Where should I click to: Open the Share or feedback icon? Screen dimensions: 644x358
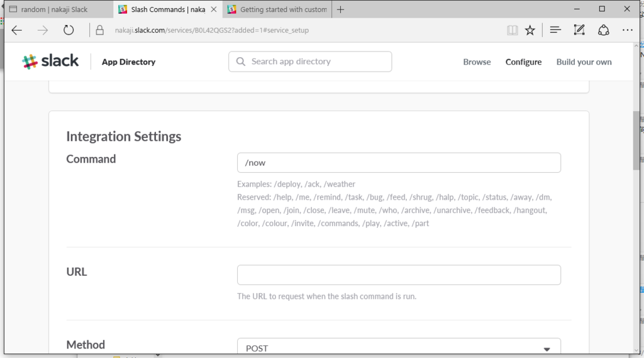tap(603, 30)
